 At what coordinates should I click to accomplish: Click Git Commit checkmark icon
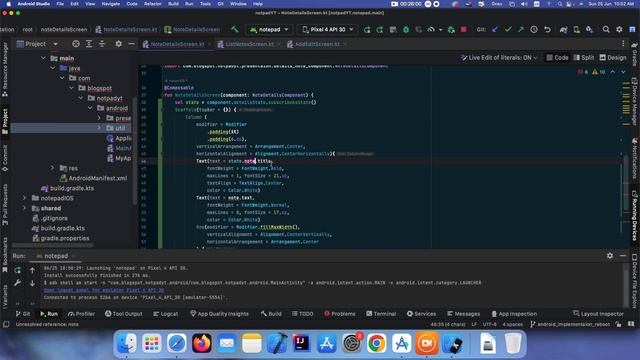click(x=508, y=29)
